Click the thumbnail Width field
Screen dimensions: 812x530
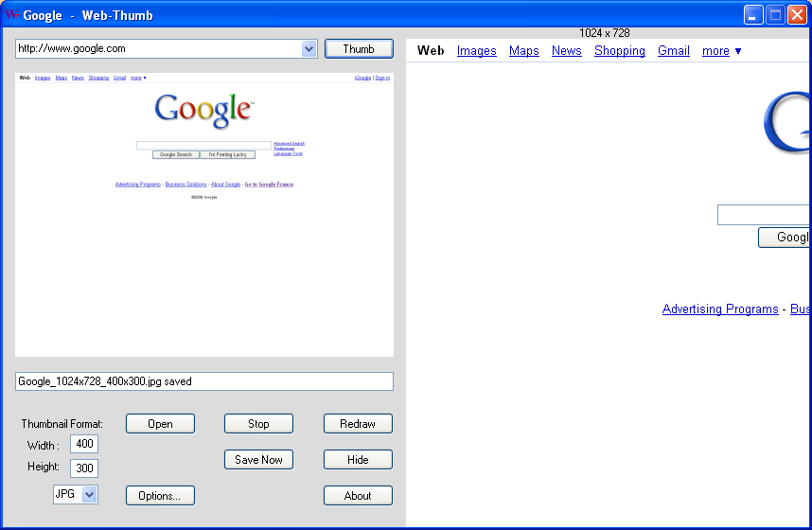(84, 444)
